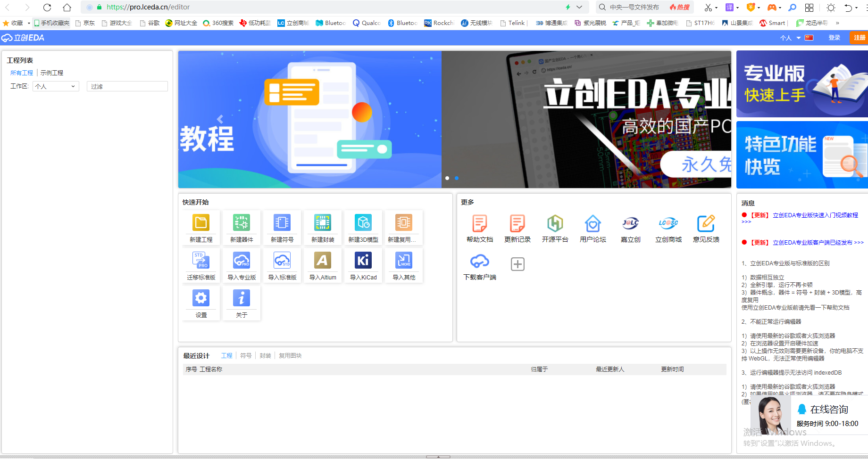This screenshot has width=868, height=459.
Task: Open 立创EDA专业版客户端已经发布 news link
Action: [x=818, y=242]
